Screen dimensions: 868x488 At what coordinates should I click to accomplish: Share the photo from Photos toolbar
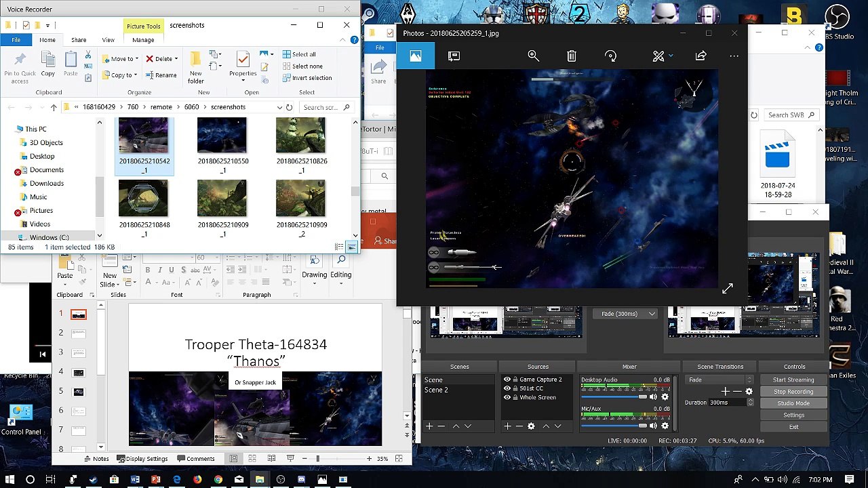pos(701,56)
